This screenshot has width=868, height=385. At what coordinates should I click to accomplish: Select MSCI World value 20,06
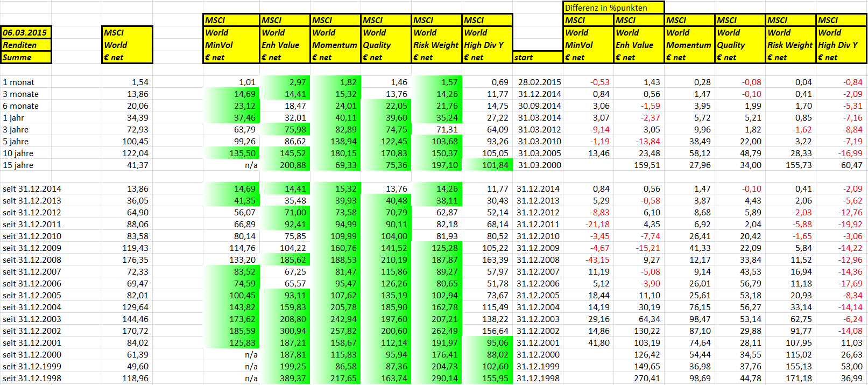click(x=138, y=106)
